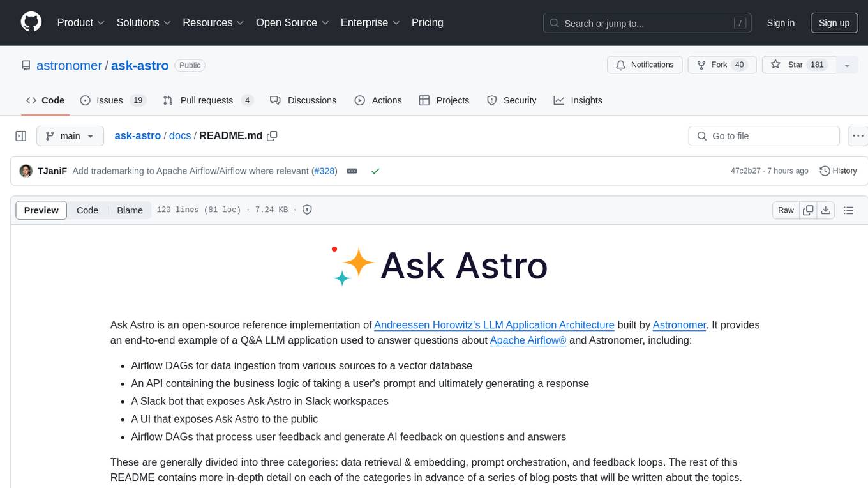868x488 pixels.
Task: Click the repository icon before astronomer
Action: click(x=26, y=65)
